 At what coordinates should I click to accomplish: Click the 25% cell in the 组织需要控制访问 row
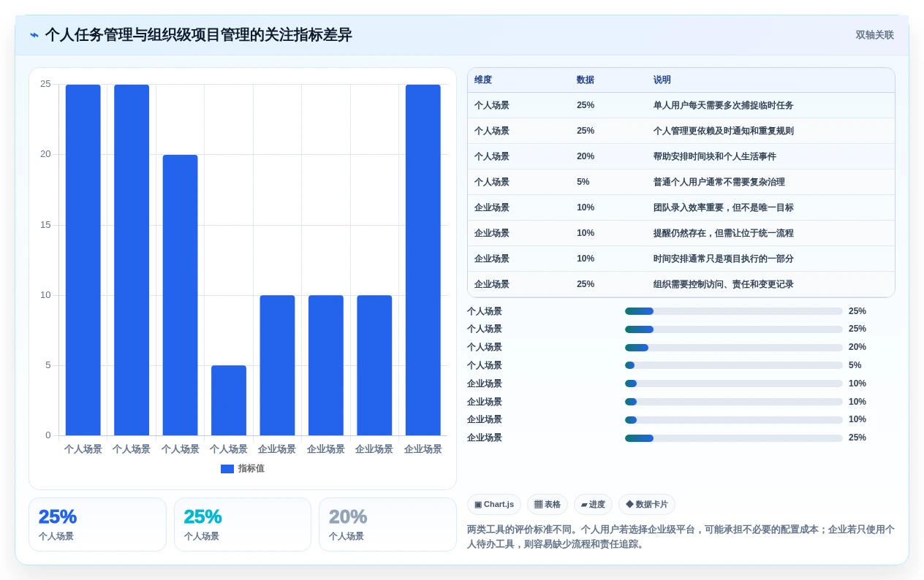(x=586, y=284)
